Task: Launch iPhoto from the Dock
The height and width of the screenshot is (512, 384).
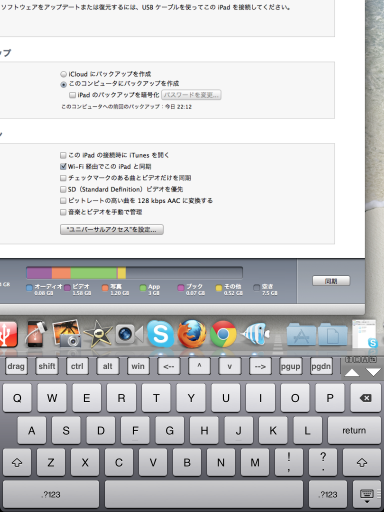Action: [67, 333]
